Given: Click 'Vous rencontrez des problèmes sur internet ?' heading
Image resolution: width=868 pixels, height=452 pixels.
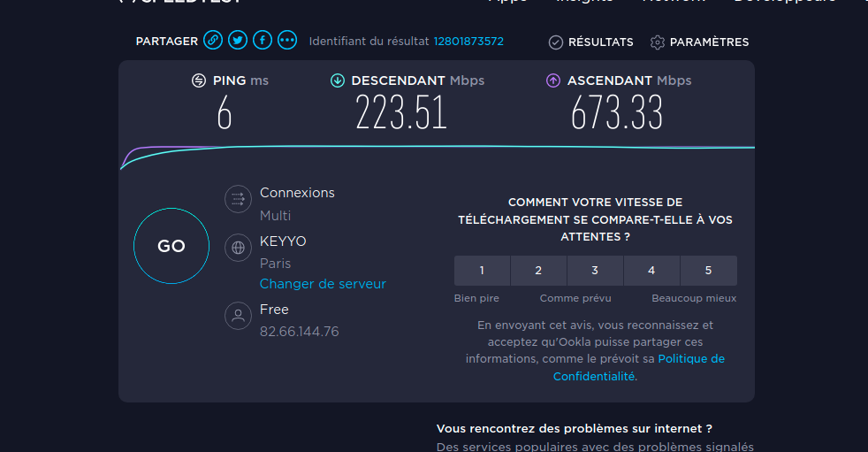Looking at the screenshot, I should coord(574,429).
